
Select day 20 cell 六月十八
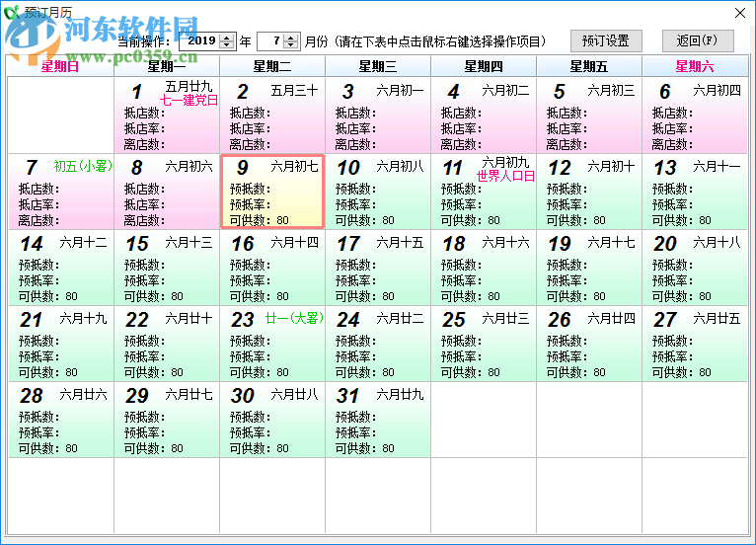tap(695, 268)
